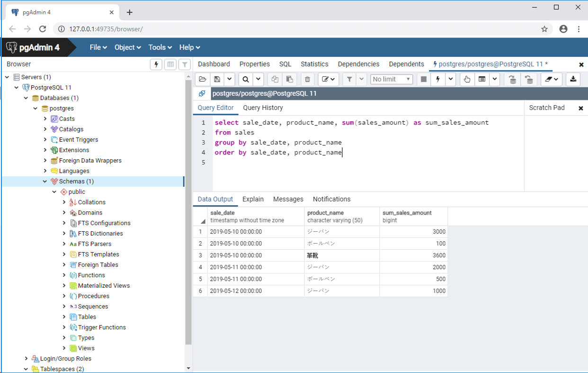This screenshot has width=588, height=373.
Task: Switch to the Dashboard tab
Action: (214, 64)
